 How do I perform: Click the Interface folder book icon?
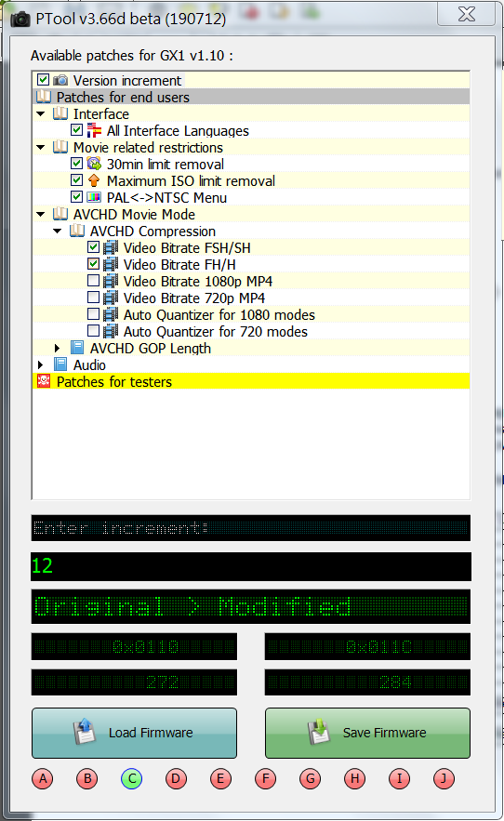coord(60,113)
